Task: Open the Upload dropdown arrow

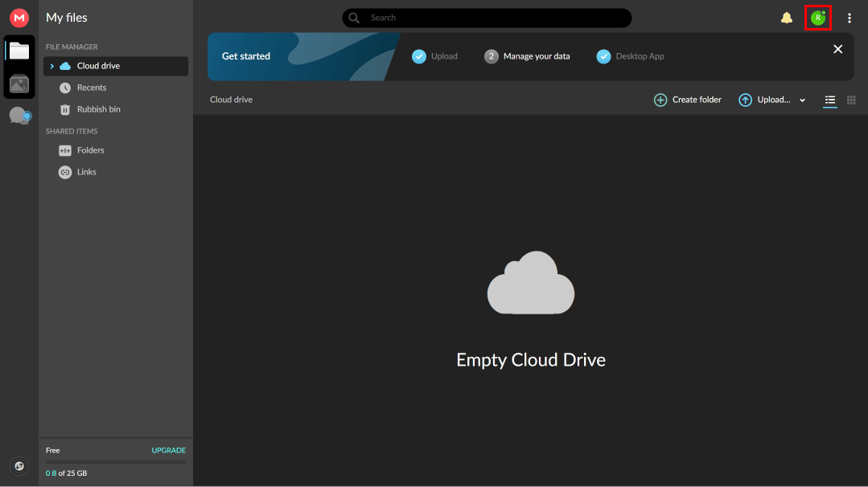Action: click(802, 100)
